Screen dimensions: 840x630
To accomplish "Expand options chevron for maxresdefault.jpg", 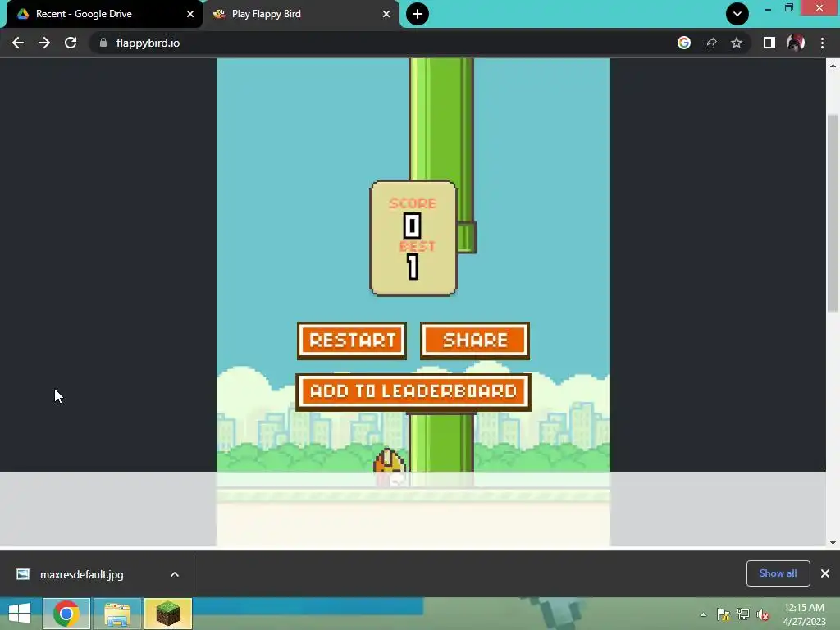I will click(175, 574).
